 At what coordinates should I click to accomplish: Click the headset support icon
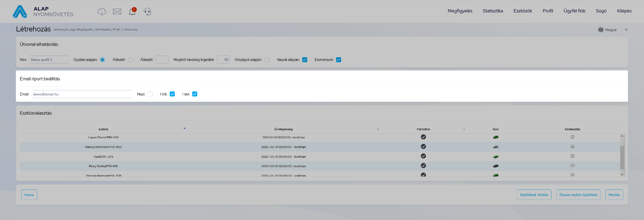coord(147,12)
